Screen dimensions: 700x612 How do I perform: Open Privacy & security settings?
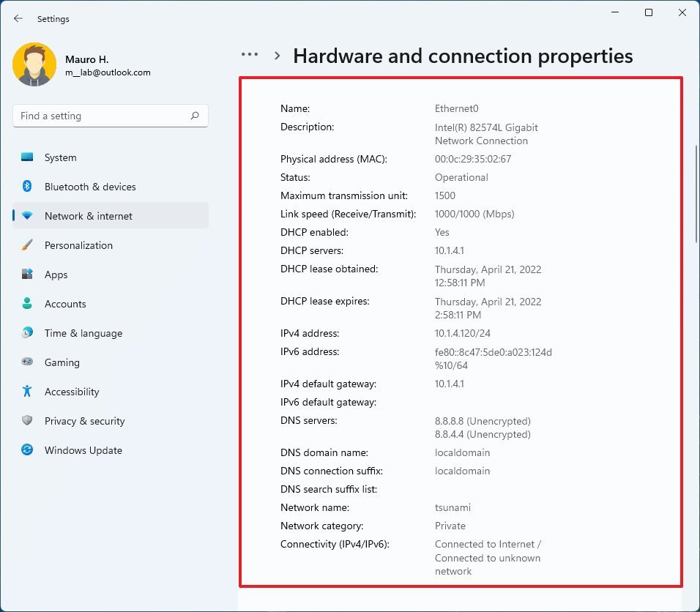point(84,421)
